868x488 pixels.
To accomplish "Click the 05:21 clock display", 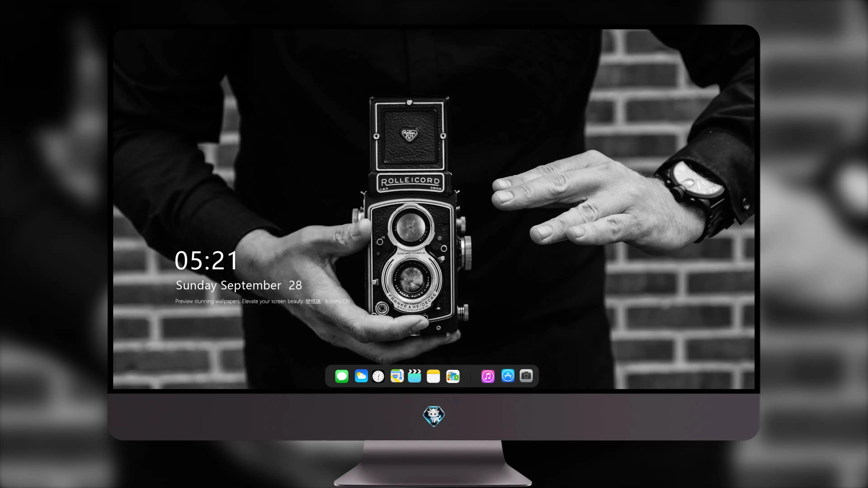I will click(206, 260).
